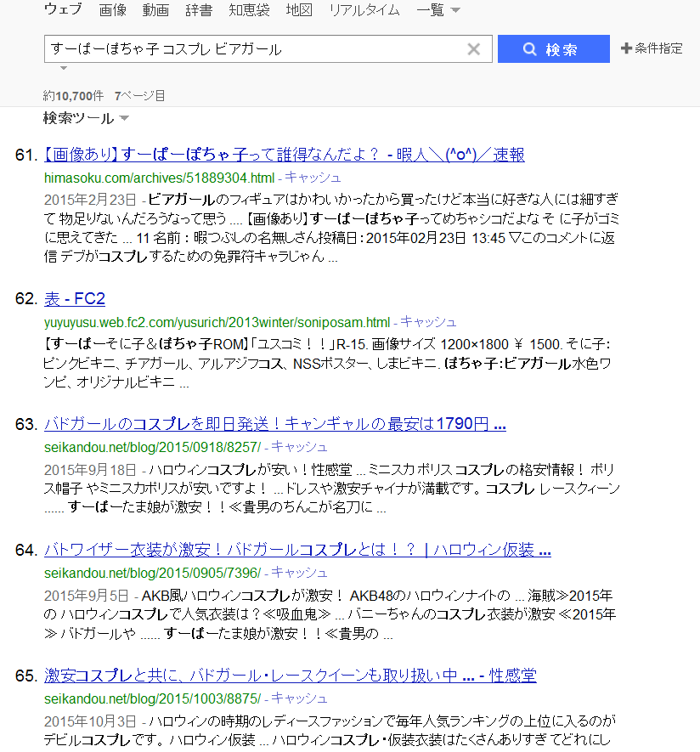Expand the 検索ツール dropdown

tap(86, 118)
